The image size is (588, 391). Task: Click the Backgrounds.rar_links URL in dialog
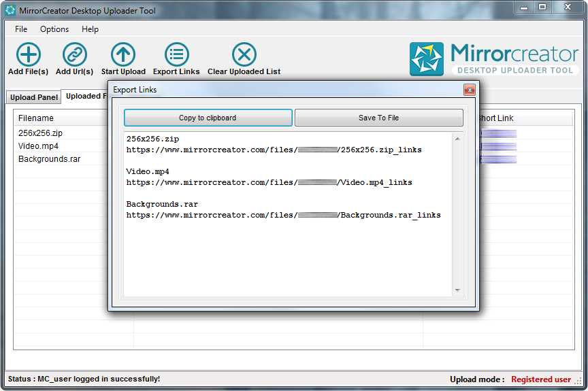pos(284,215)
